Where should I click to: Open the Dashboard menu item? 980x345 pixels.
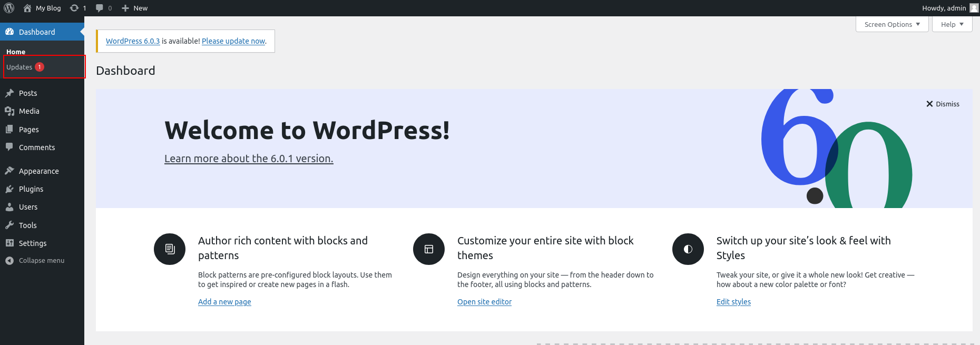coord(42,32)
